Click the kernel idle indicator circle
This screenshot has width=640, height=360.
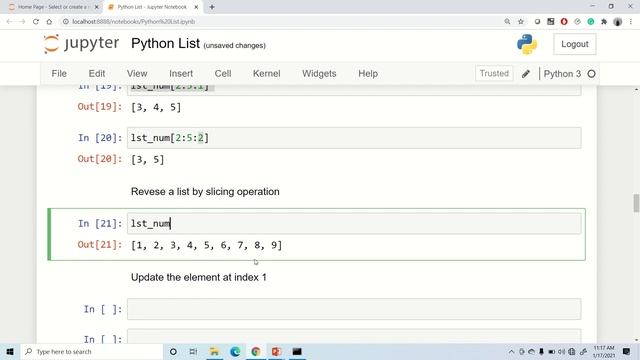pyautogui.click(x=591, y=74)
